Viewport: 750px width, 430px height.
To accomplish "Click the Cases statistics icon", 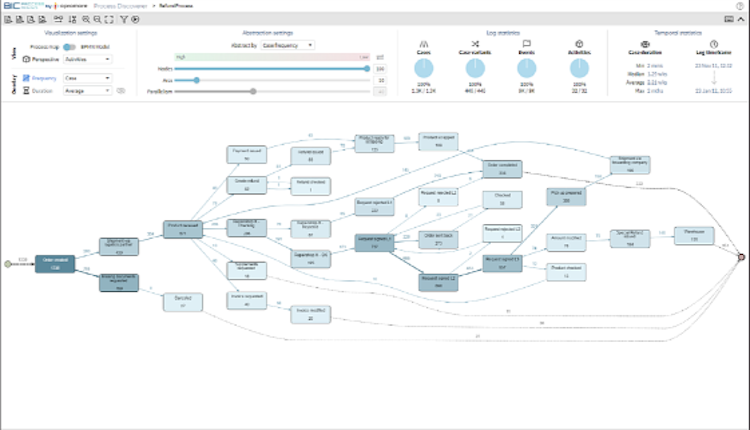I will [423, 44].
